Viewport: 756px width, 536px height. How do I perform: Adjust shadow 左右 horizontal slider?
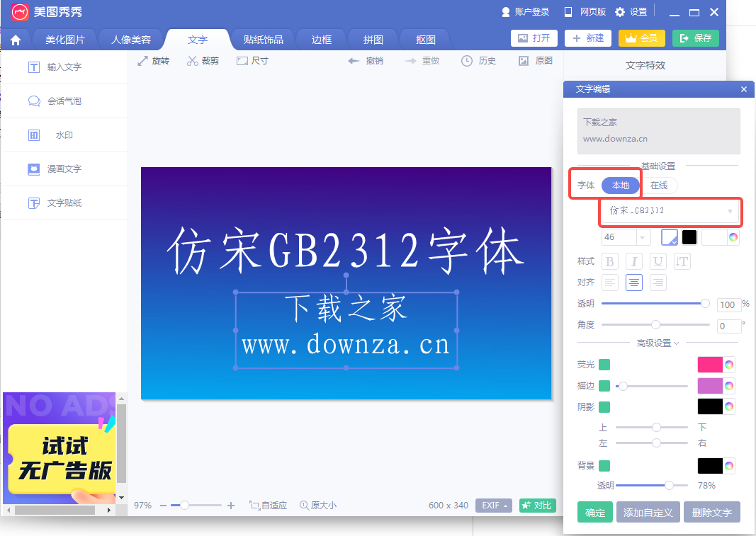[x=651, y=443]
